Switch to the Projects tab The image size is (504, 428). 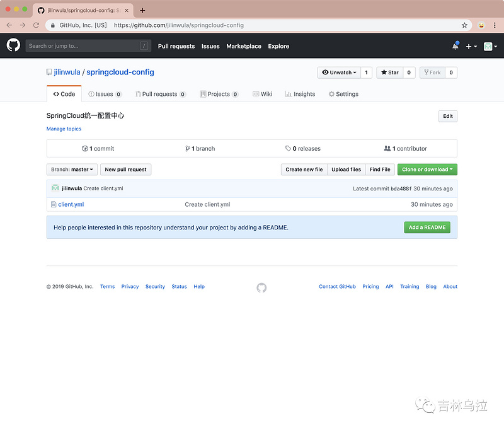[219, 94]
